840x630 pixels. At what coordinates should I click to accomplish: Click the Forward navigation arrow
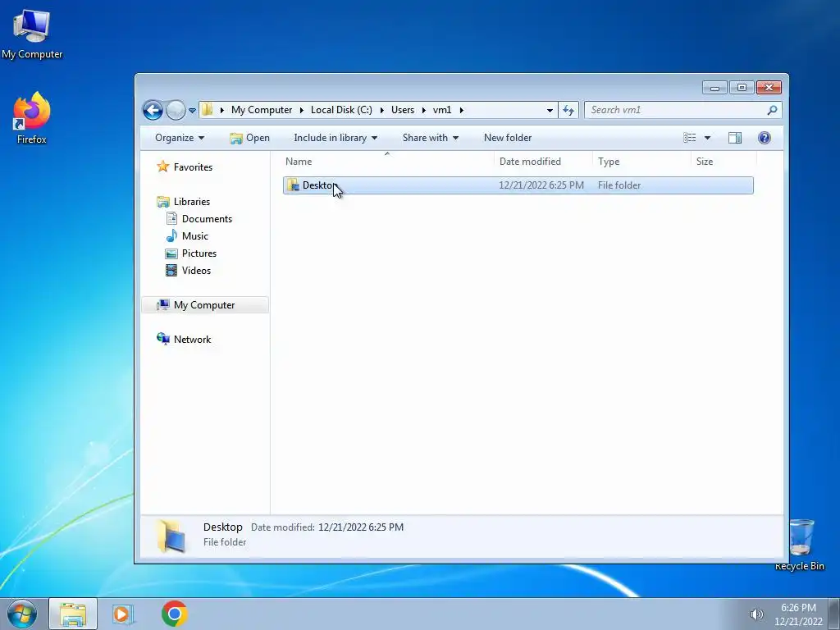tap(176, 111)
